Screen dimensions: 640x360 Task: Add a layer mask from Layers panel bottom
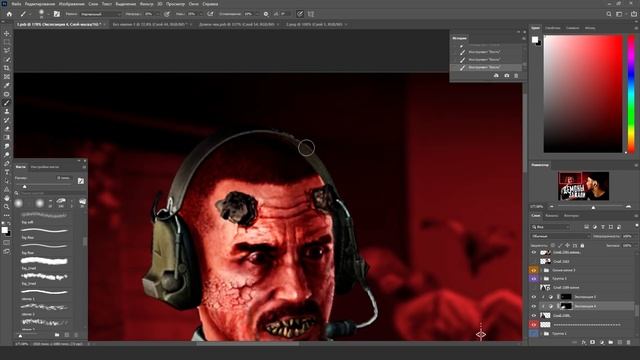593,342
